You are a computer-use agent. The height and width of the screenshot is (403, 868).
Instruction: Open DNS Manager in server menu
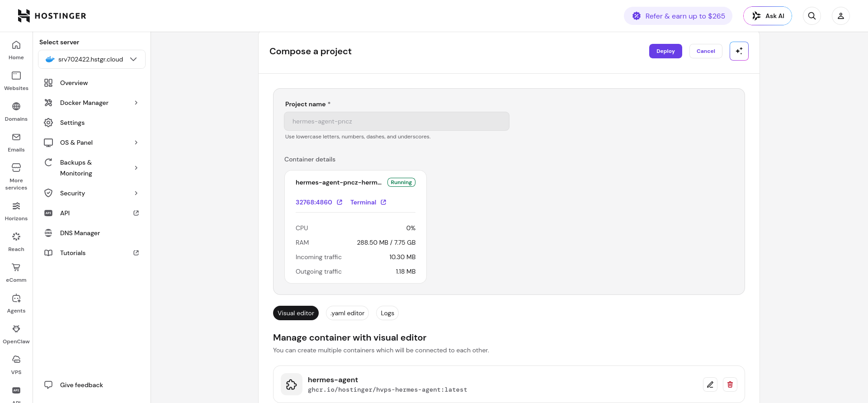92,233
